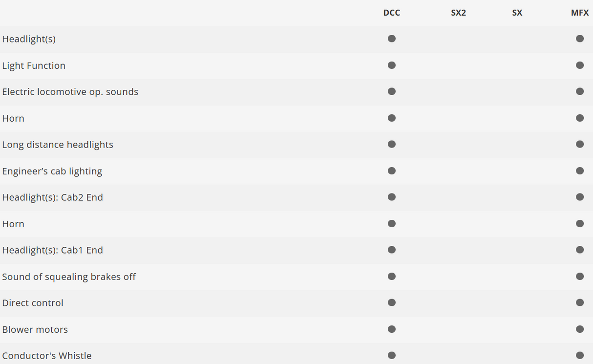The image size is (593, 364).
Task: Click DCC dot for squealing brakes off
Action: (392, 276)
